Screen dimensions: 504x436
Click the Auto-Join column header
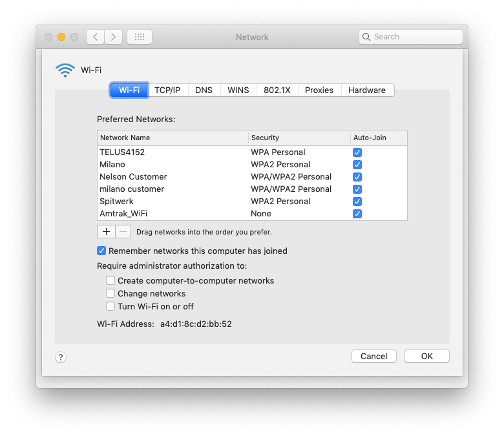coord(379,138)
